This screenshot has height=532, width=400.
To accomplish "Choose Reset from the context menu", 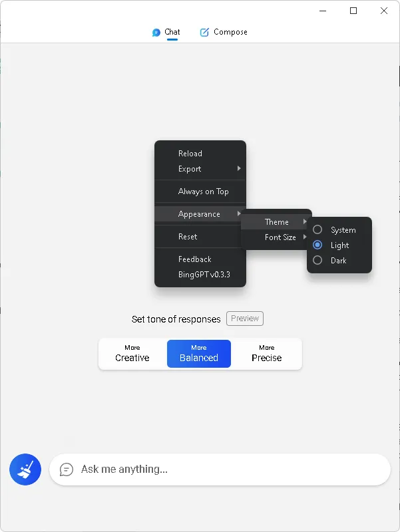I will click(x=188, y=237).
